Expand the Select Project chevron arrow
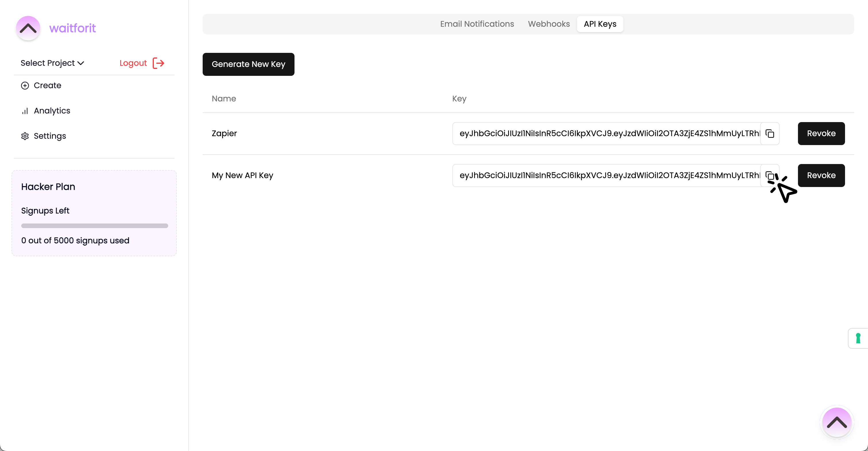Viewport: 868px width, 451px height. 81,63
